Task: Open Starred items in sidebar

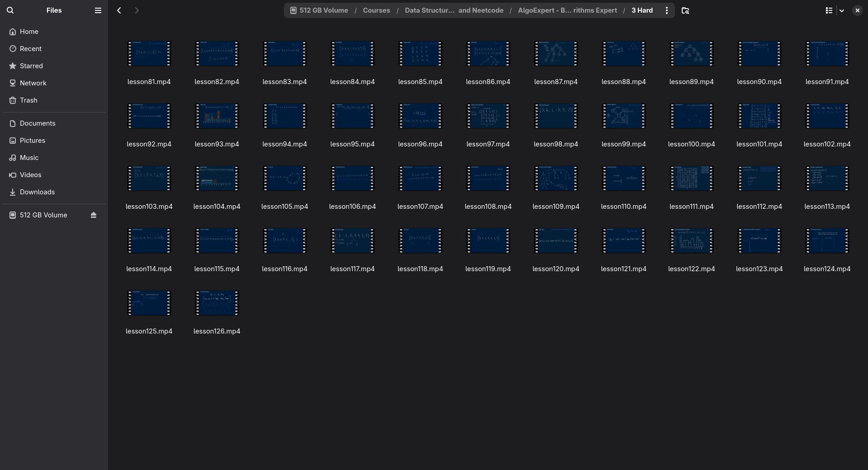Action: tap(31, 66)
